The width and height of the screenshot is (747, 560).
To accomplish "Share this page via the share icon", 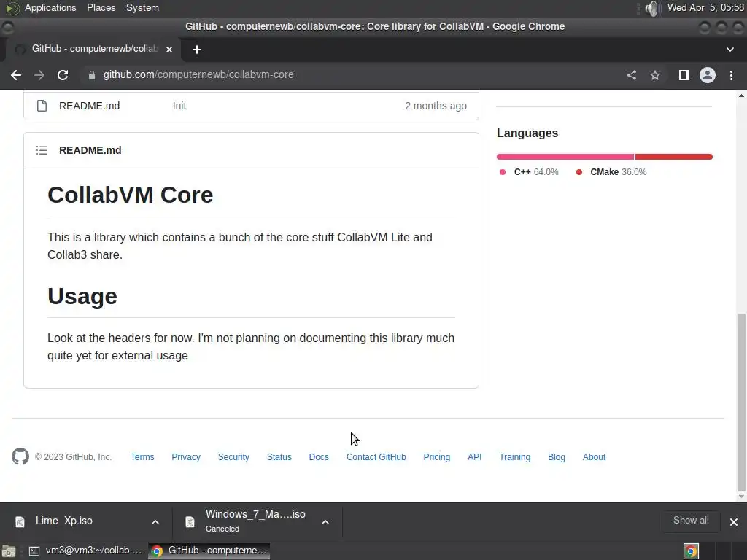I will pyautogui.click(x=632, y=75).
